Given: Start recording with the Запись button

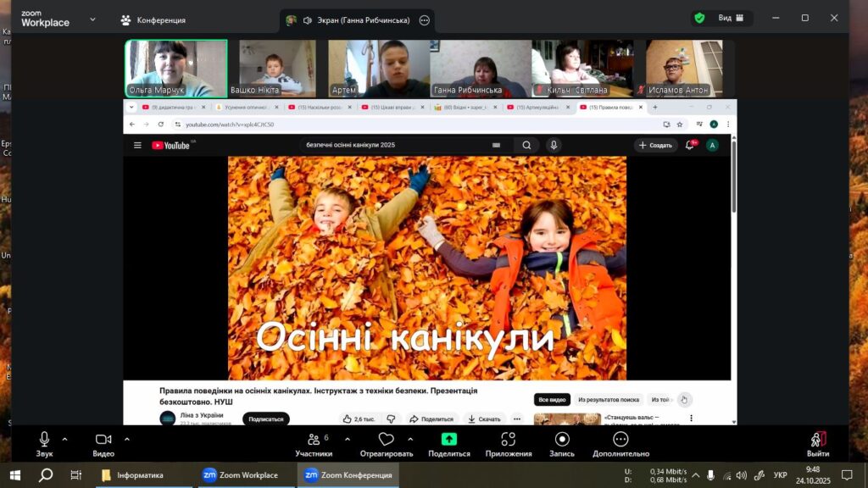Looking at the screenshot, I should (562, 440).
